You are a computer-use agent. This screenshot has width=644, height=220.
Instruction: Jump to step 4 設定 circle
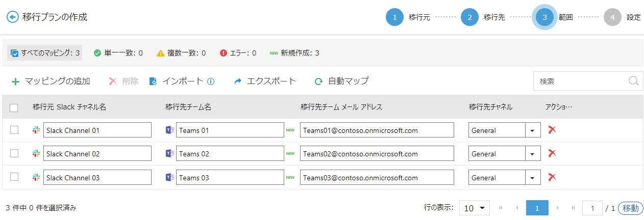612,17
